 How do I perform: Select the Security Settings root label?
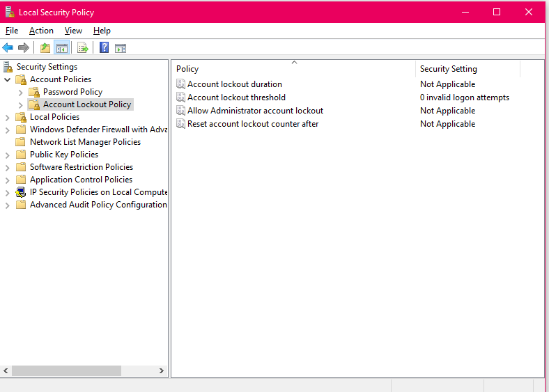47,67
